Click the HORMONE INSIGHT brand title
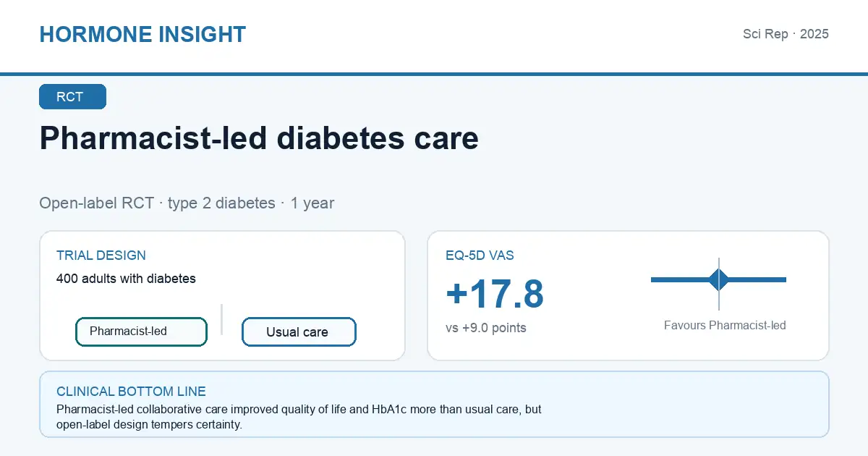Viewport: 868px width, 456px height. coord(142,34)
